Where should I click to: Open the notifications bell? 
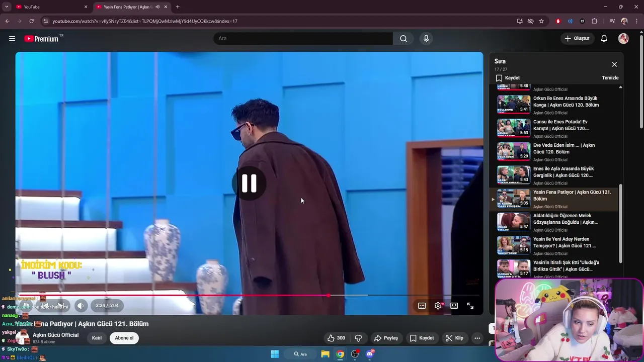[604, 38]
